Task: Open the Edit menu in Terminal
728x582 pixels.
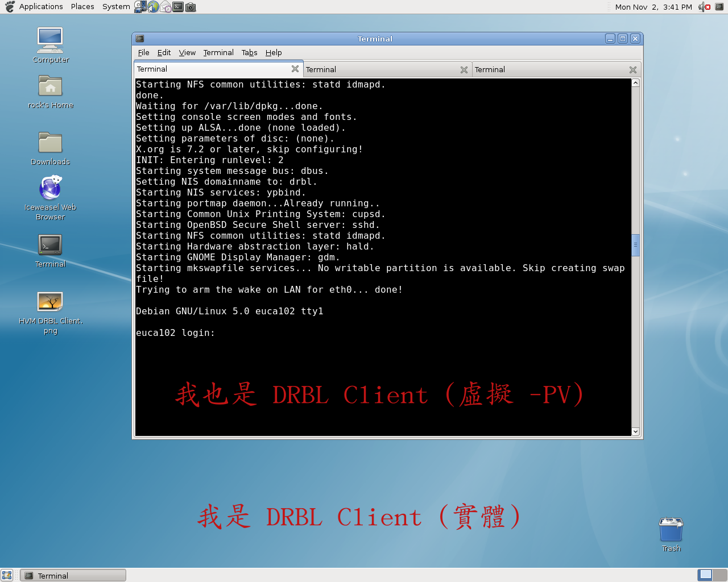Action: click(x=164, y=52)
